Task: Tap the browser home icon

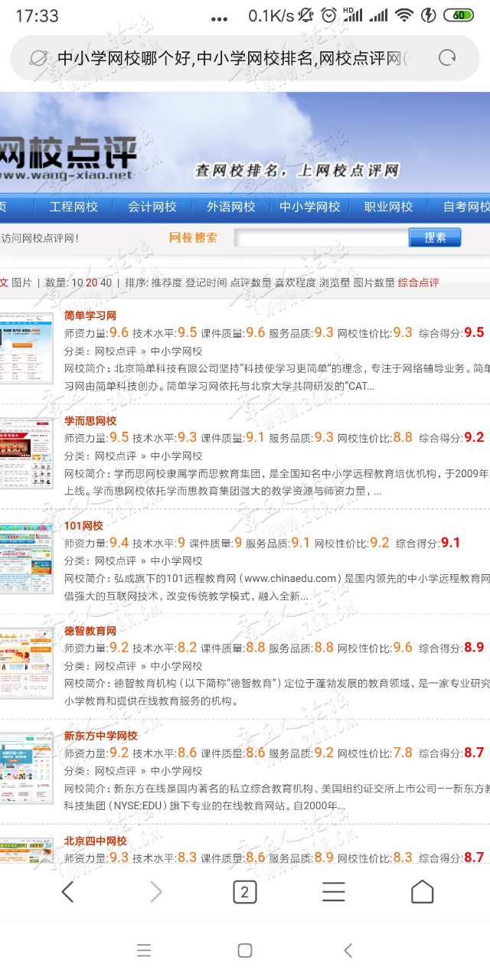Action: [x=422, y=891]
